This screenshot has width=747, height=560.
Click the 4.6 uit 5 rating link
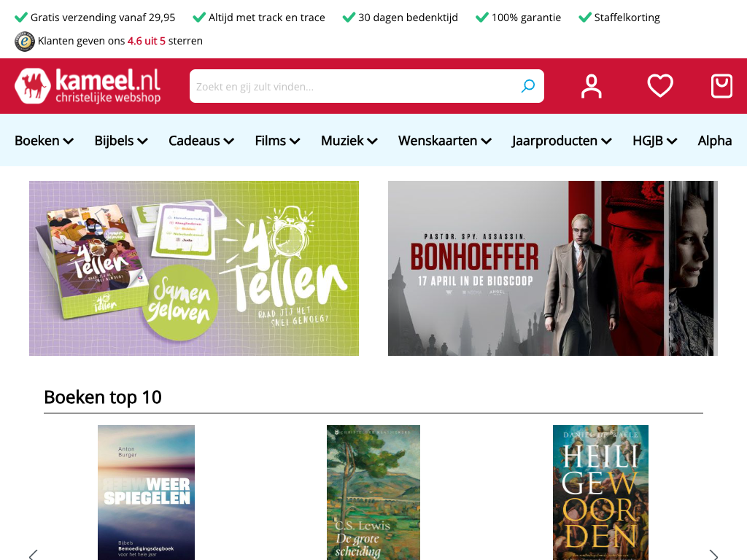pos(146,41)
